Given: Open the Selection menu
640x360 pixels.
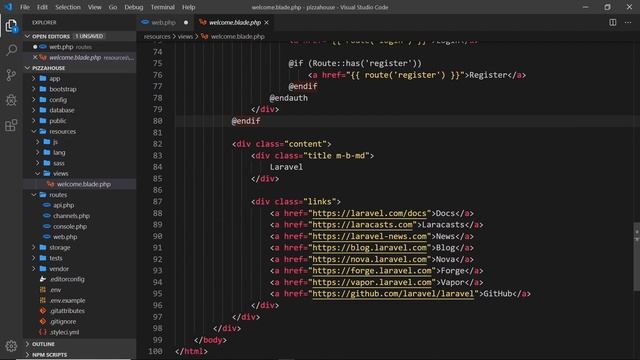Looking at the screenshot, I should click(68, 7).
